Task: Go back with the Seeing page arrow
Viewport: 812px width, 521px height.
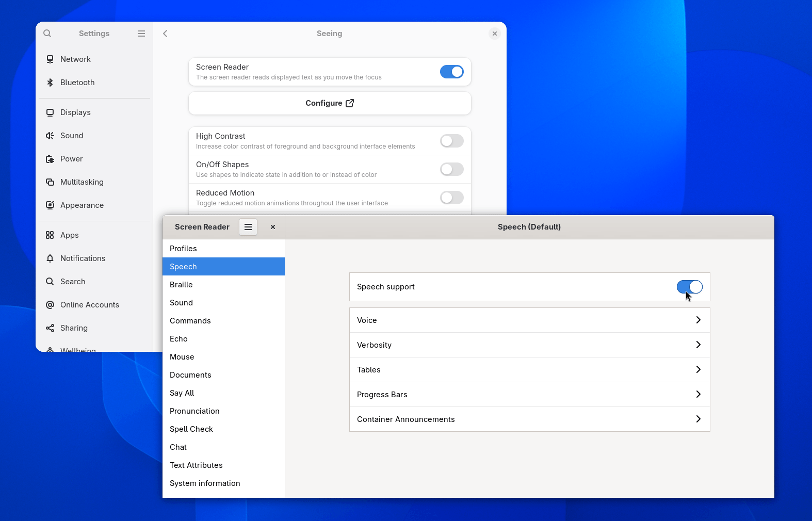Action: [x=165, y=34]
